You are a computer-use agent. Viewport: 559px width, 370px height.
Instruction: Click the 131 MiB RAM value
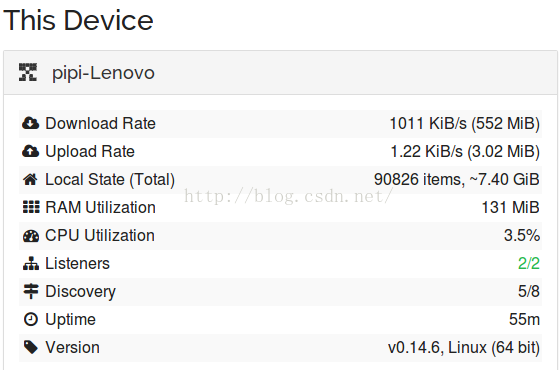pos(511,207)
